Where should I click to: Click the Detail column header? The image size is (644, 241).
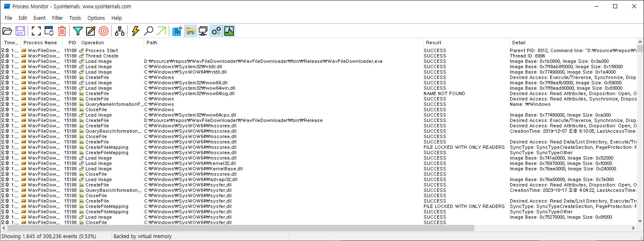(x=573, y=43)
